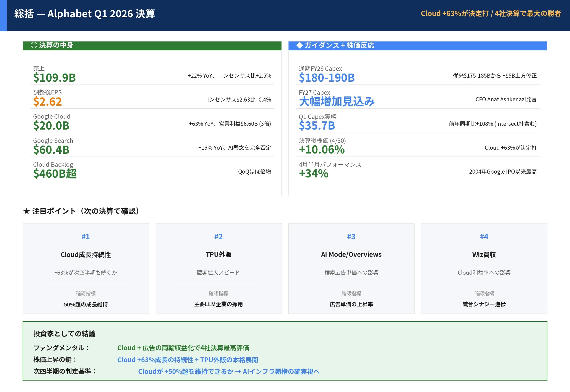Select the revenue value $109.9B
Image resolution: width=570 pixels, height=392 pixels.
(54, 78)
